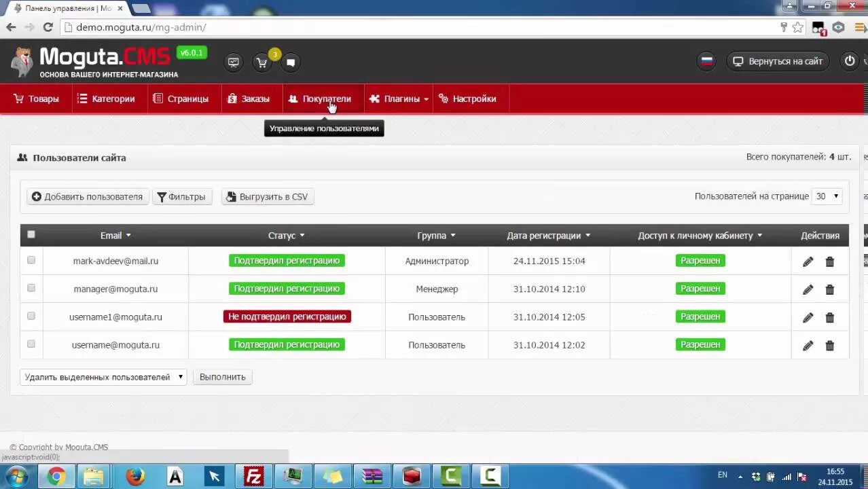Click the EN language indicator in taskbar
This screenshot has width=868, height=489.
pyautogui.click(x=723, y=475)
